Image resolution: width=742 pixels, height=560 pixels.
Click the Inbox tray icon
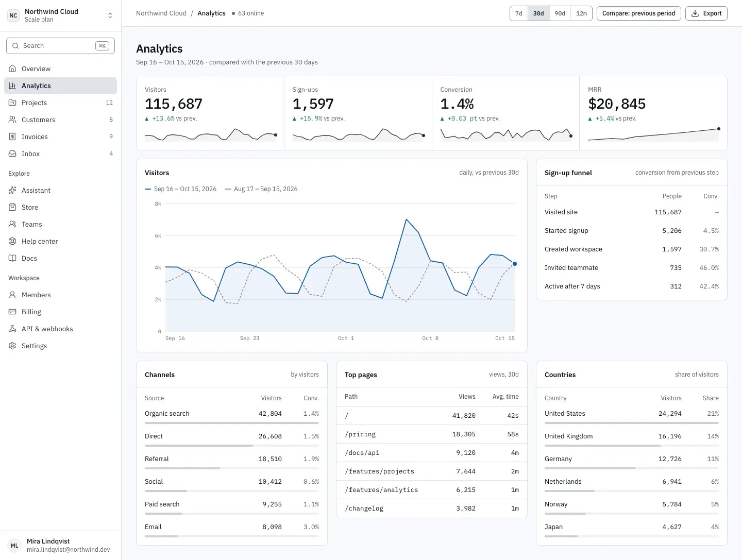pos(12,154)
